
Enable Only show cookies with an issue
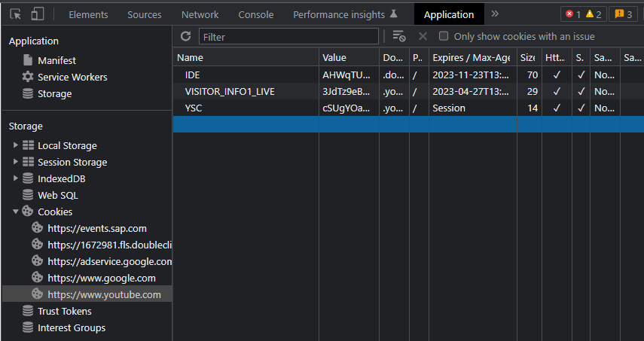(x=444, y=36)
